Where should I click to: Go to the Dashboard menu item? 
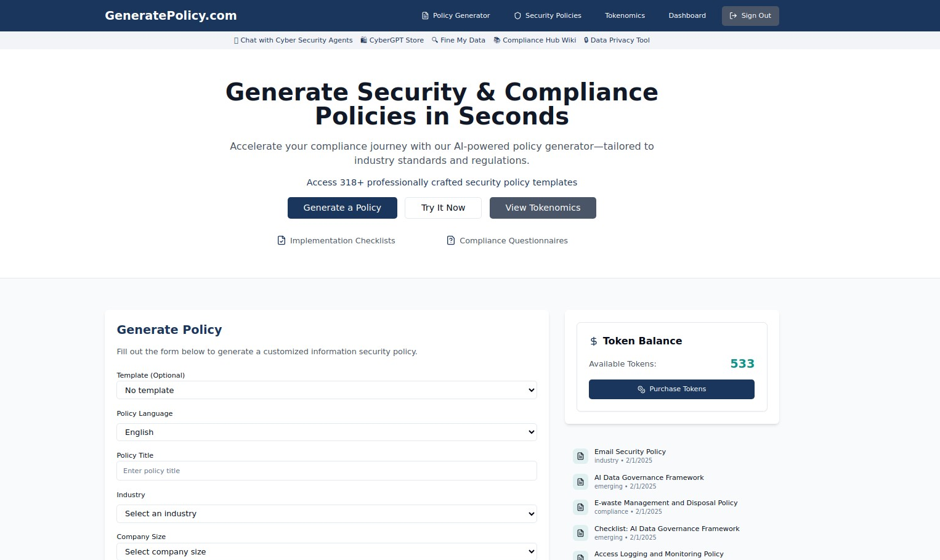click(x=687, y=15)
